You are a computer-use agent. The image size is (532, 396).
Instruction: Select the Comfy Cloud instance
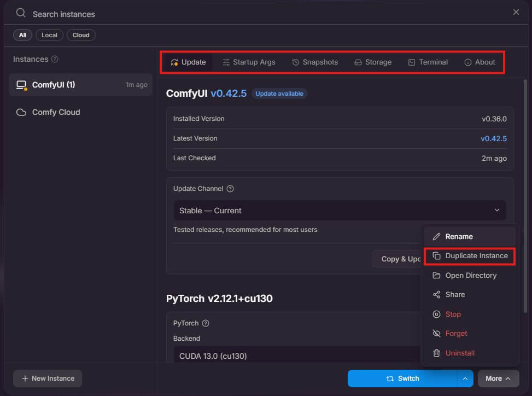(81, 112)
